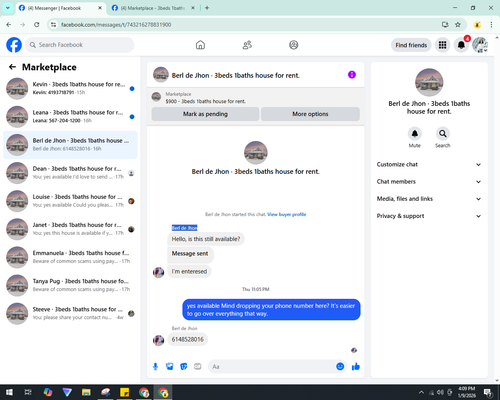This screenshot has height=400, width=500.
Task: Open the account profile picture menu
Action: click(480, 45)
